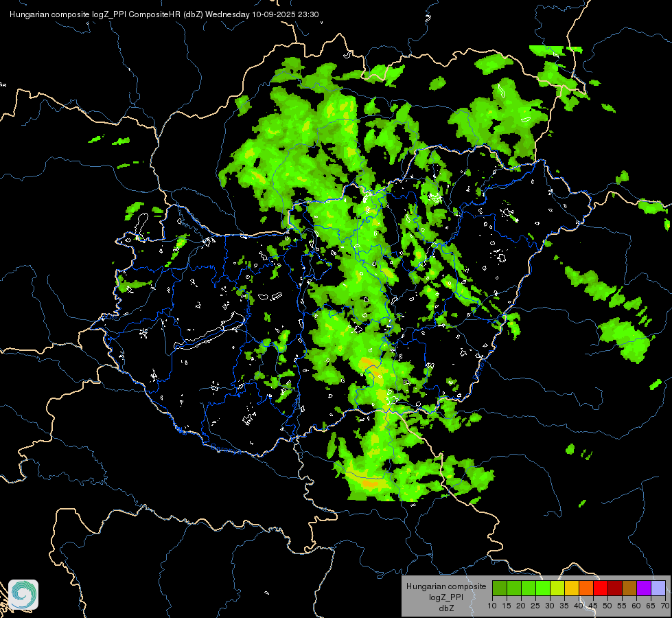
Task: Select the bright red 45-50 dBZ legend swatch
Action: coord(601,588)
